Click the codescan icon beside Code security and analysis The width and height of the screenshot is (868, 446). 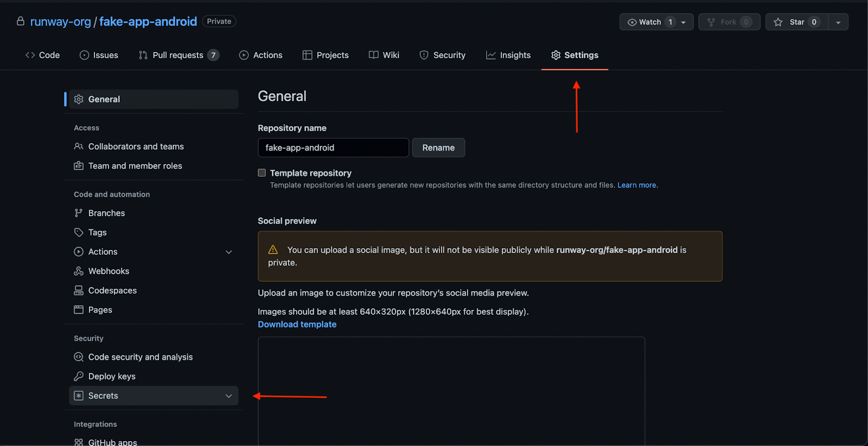79,357
